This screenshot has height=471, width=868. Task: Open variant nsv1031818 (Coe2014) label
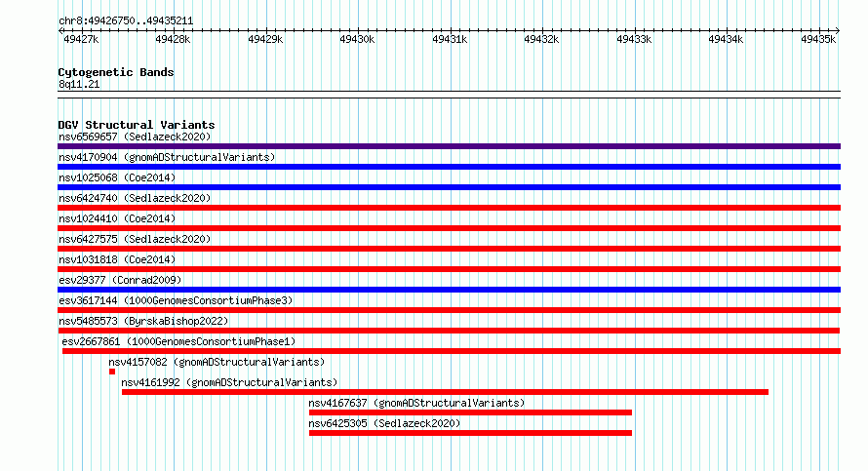point(117,259)
